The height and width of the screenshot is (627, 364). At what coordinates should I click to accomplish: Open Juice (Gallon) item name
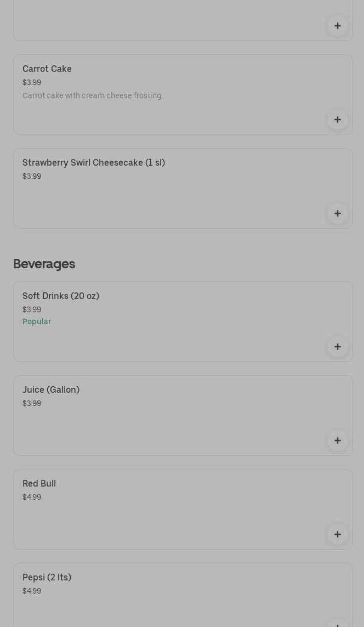click(x=51, y=389)
